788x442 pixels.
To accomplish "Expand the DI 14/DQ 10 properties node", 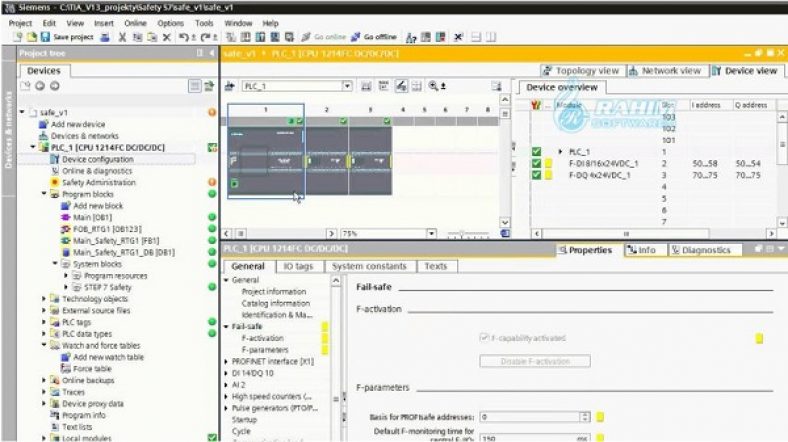I will pyautogui.click(x=227, y=373).
